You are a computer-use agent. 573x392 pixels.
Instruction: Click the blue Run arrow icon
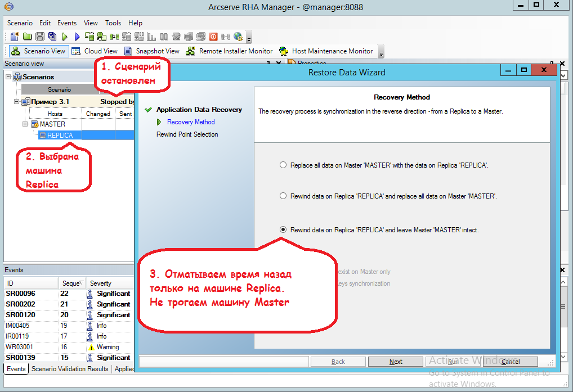(x=77, y=37)
